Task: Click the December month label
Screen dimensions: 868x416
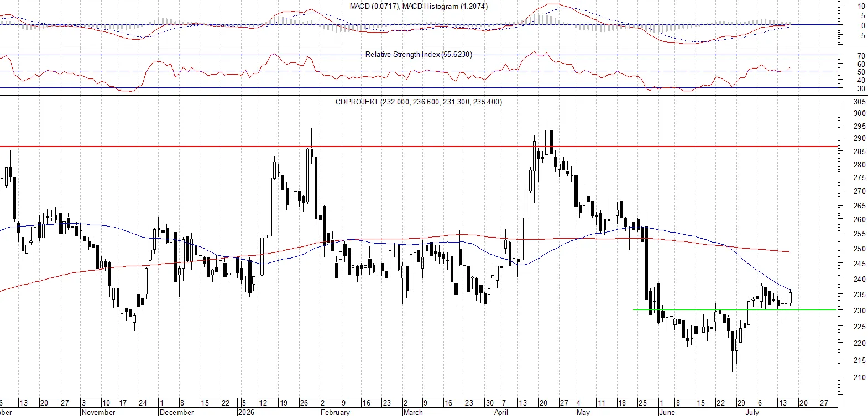Action: [x=176, y=412]
